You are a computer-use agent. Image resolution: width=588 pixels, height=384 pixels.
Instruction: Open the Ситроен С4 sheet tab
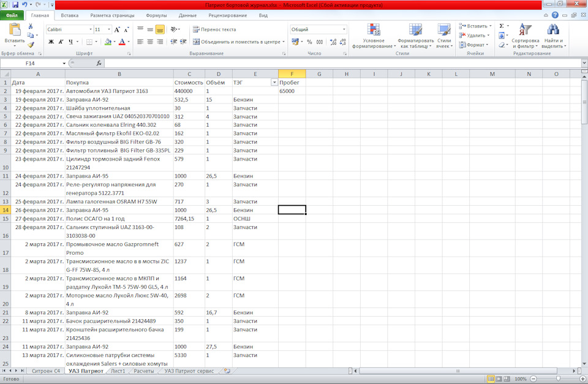click(x=46, y=371)
